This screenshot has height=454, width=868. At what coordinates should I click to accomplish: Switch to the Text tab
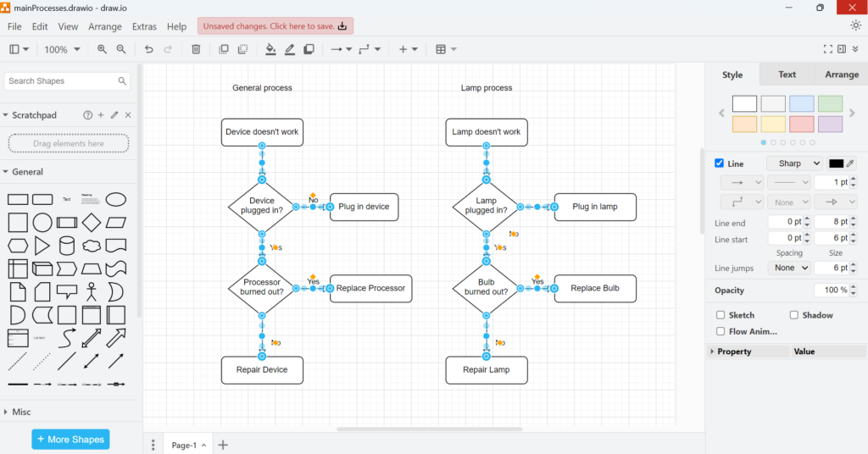pyautogui.click(x=787, y=75)
